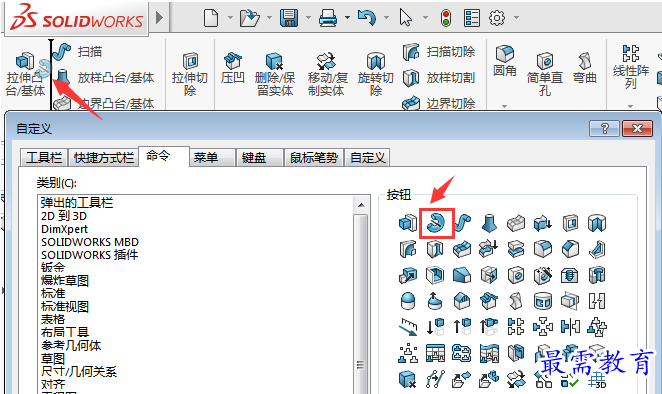Click category list scrollbar up arrow
The width and height of the screenshot is (662, 394).
(x=361, y=205)
